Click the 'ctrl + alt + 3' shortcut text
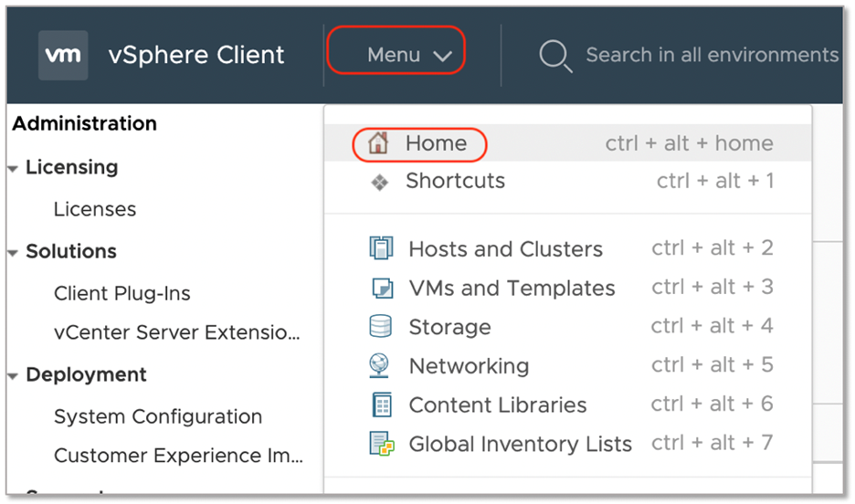855x504 pixels. 712,287
